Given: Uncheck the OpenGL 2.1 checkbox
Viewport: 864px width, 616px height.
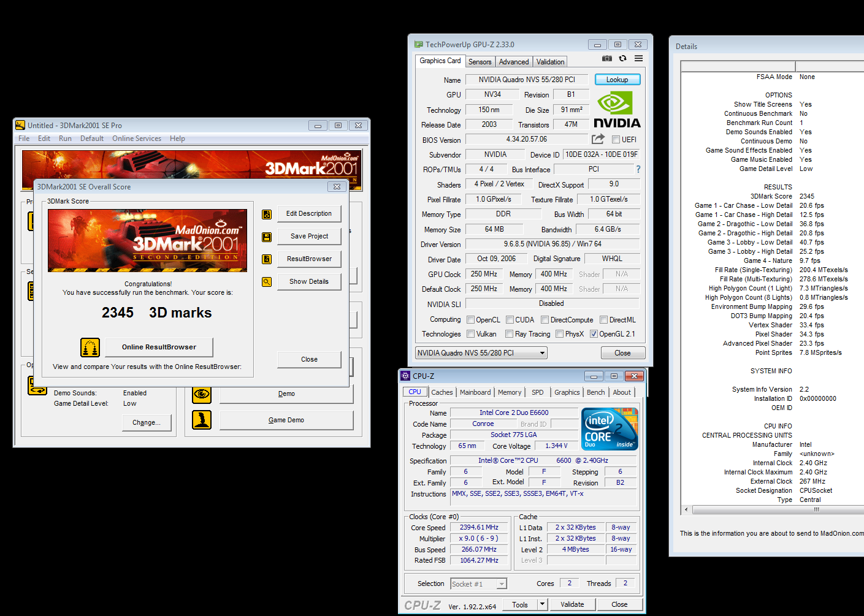Looking at the screenshot, I should 594,334.
